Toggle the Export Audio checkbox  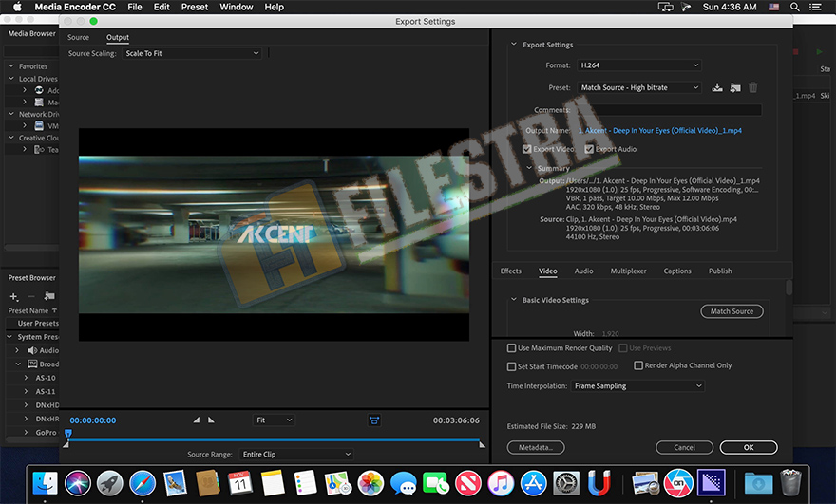click(x=589, y=149)
